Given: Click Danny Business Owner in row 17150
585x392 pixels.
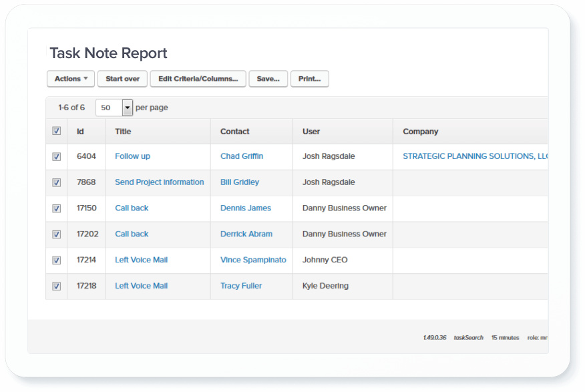Looking at the screenshot, I should (x=345, y=208).
